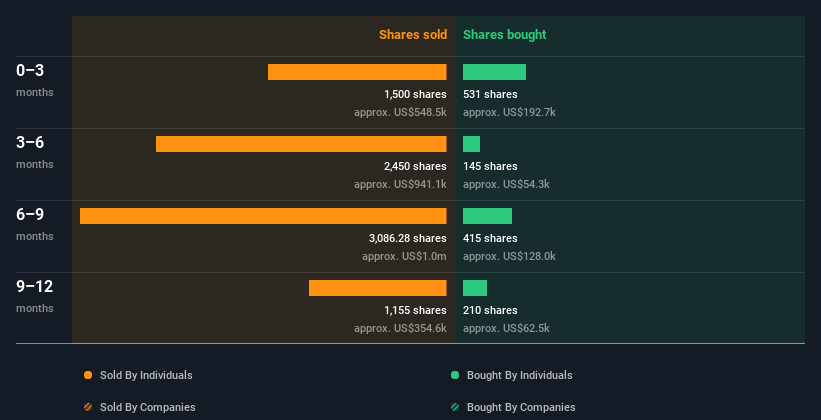
Task: Toggle the Sold By Companies legend label
Action: [x=148, y=407]
